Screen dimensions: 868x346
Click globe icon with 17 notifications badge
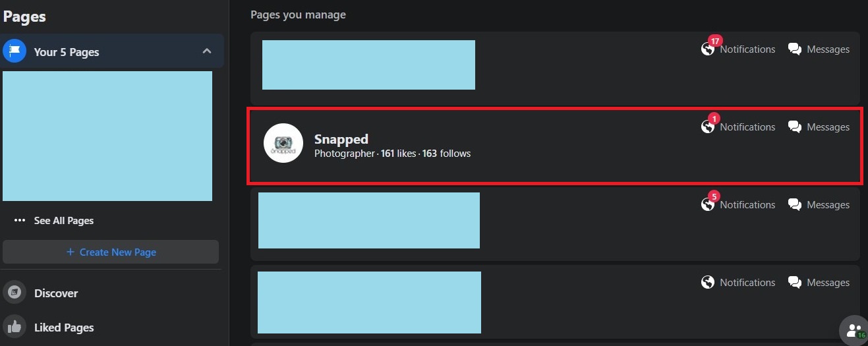(x=708, y=49)
